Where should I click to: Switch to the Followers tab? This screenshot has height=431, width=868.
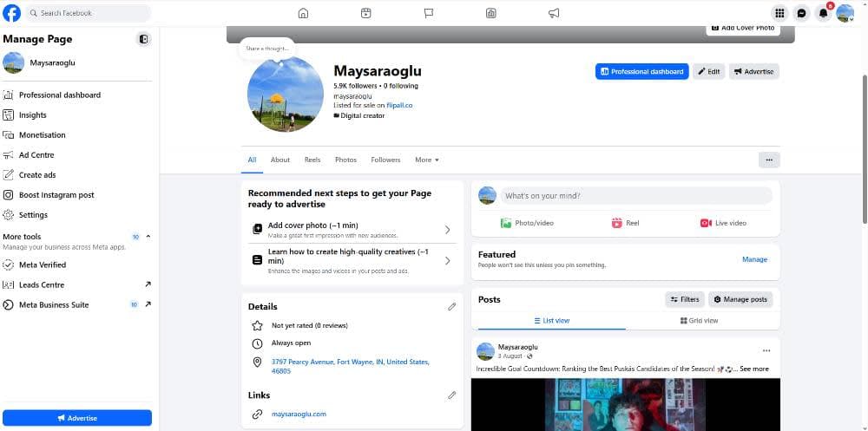[x=386, y=160]
